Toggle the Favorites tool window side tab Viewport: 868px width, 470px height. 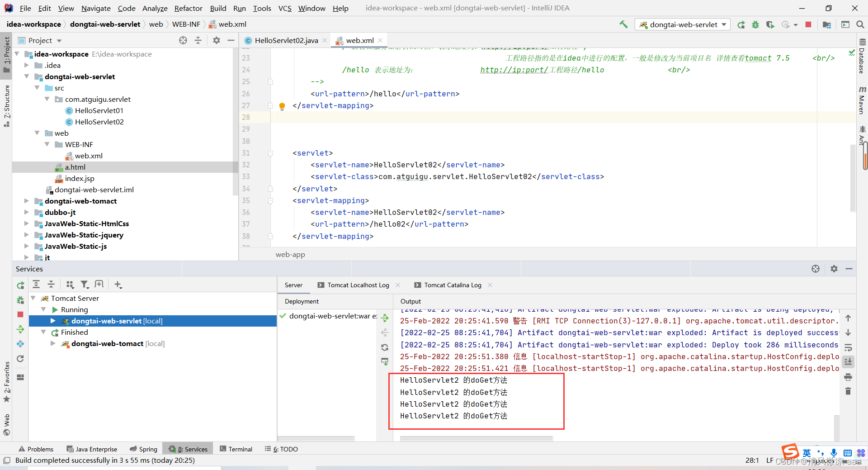(x=6, y=382)
